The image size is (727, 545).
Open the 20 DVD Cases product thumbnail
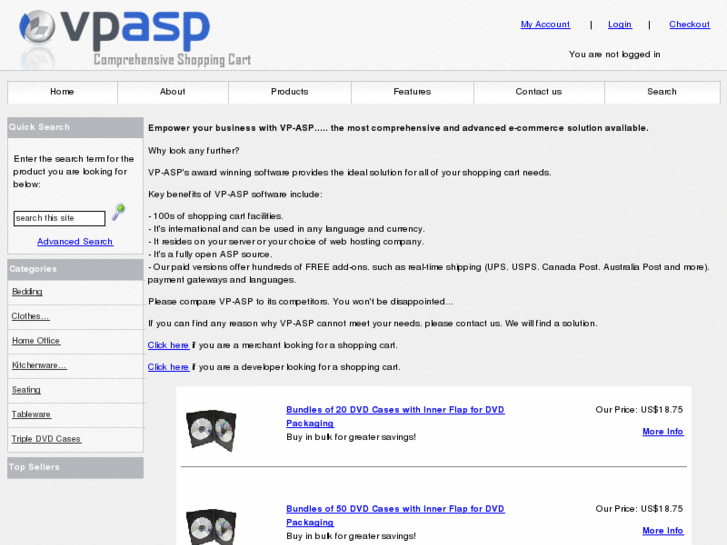(x=211, y=430)
